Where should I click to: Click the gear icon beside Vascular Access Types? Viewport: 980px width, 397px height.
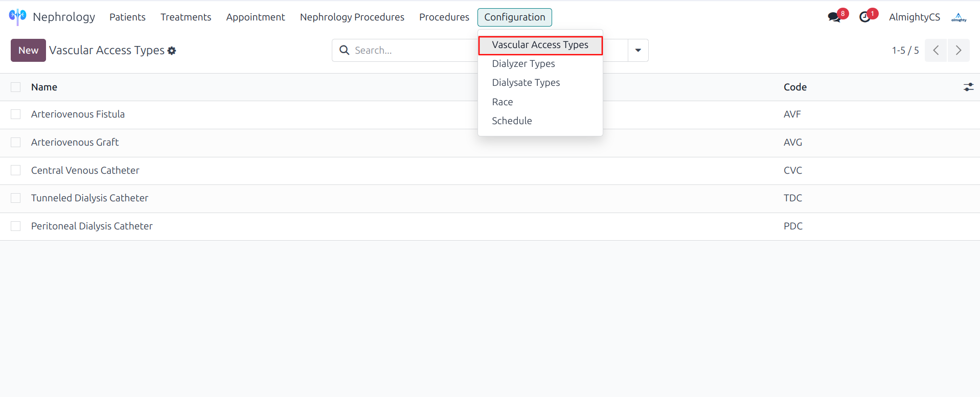click(x=172, y=51)
